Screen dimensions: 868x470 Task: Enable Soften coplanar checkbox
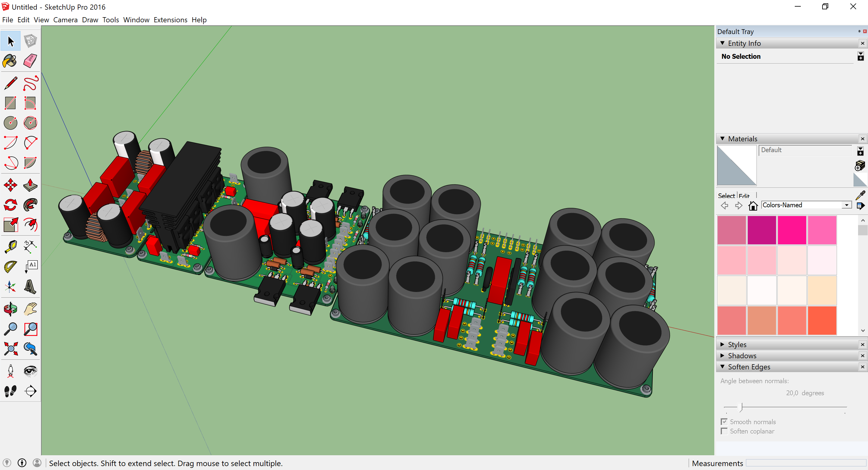click(x=724, y=431)
